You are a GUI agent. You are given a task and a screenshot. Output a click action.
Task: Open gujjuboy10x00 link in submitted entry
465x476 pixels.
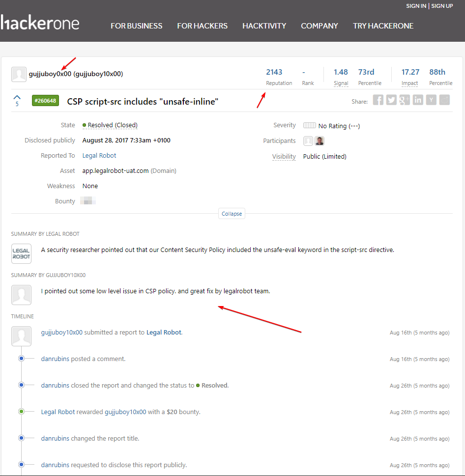point(61,333)
